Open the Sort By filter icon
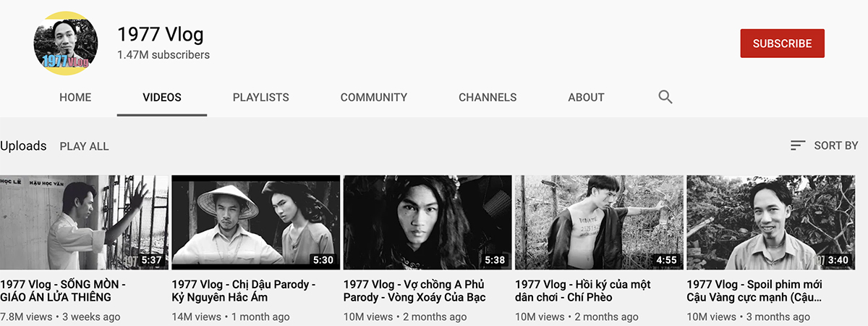 pyautogui.click(x=798, y=146)
